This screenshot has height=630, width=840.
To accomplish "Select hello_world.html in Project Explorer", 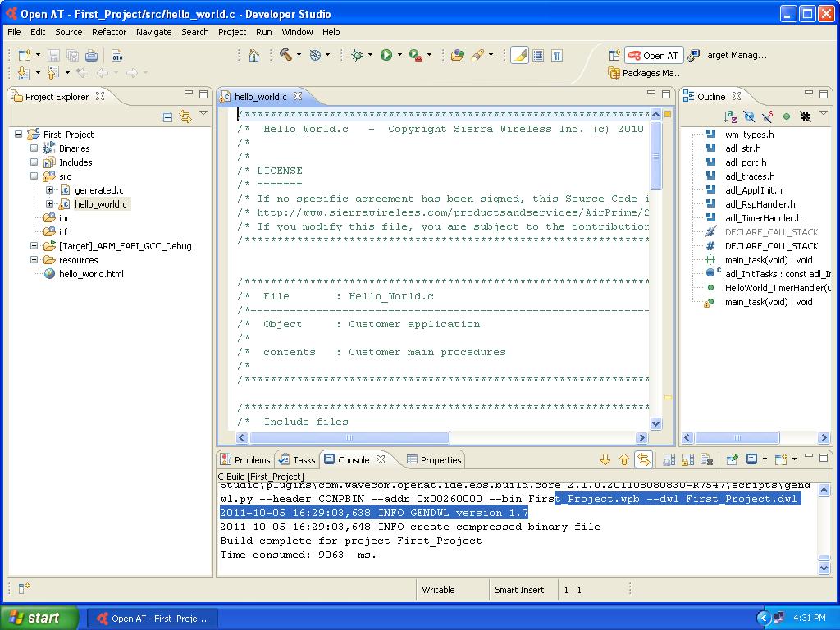I will click(x=91, y=274).
